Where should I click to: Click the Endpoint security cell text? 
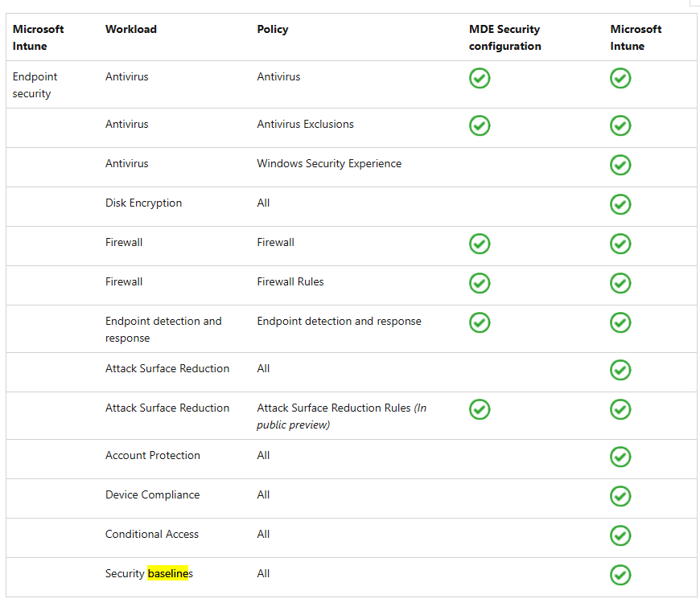(x=35, y=84)
